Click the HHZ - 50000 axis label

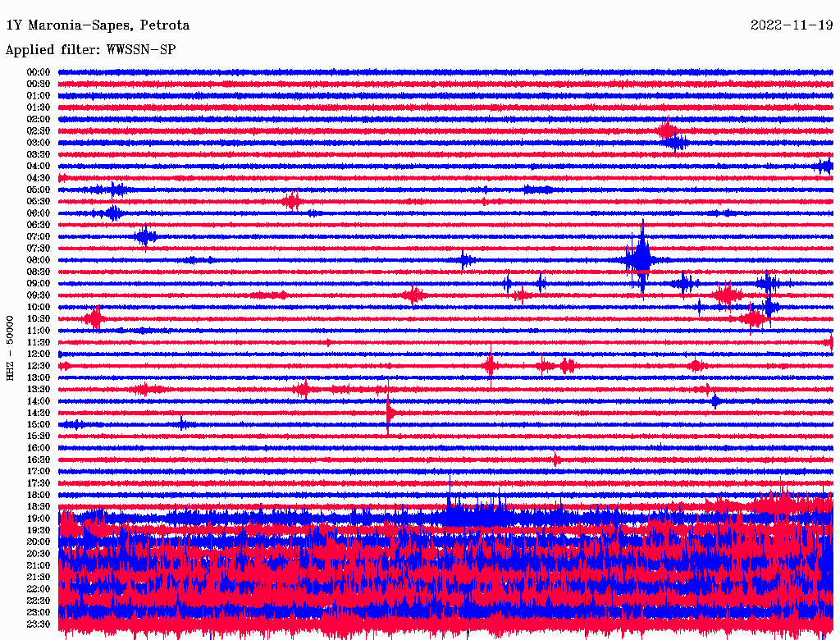[x=10, y=348]
